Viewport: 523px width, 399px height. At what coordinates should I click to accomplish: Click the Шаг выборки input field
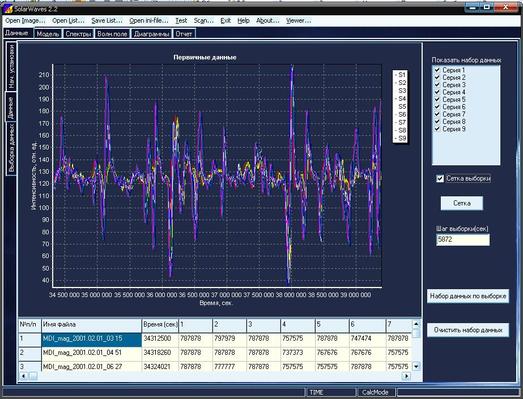[x=463, y=240]
